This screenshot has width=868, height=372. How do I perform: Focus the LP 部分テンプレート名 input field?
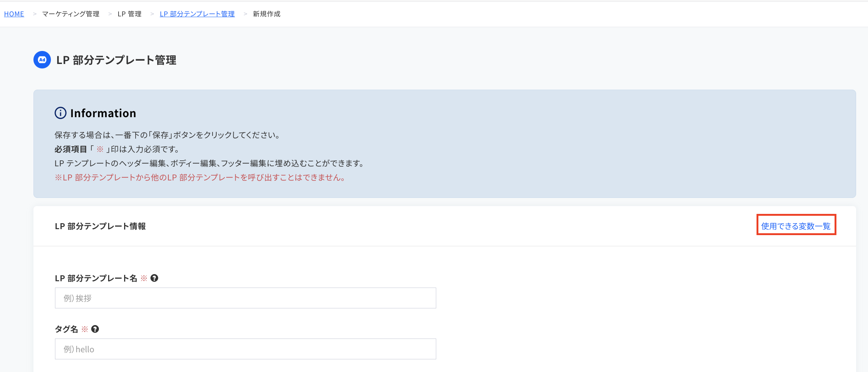245,298
